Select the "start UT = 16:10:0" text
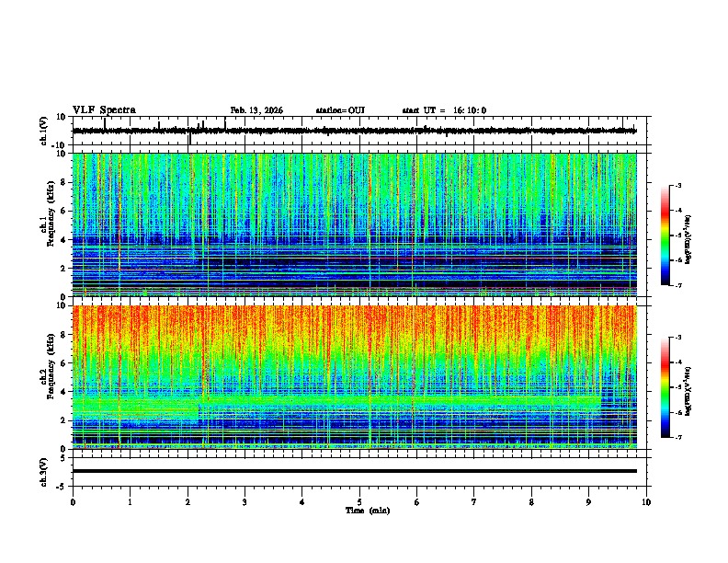The width and height of the screenshot is (728, 563). tap(444, 110)
